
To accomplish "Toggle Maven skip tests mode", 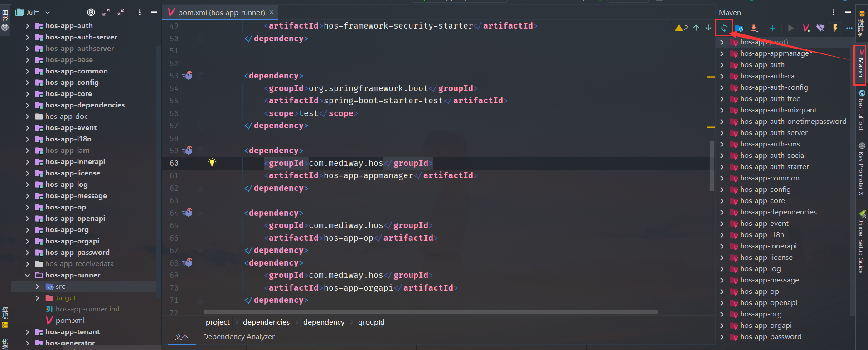I will [835, 28].
